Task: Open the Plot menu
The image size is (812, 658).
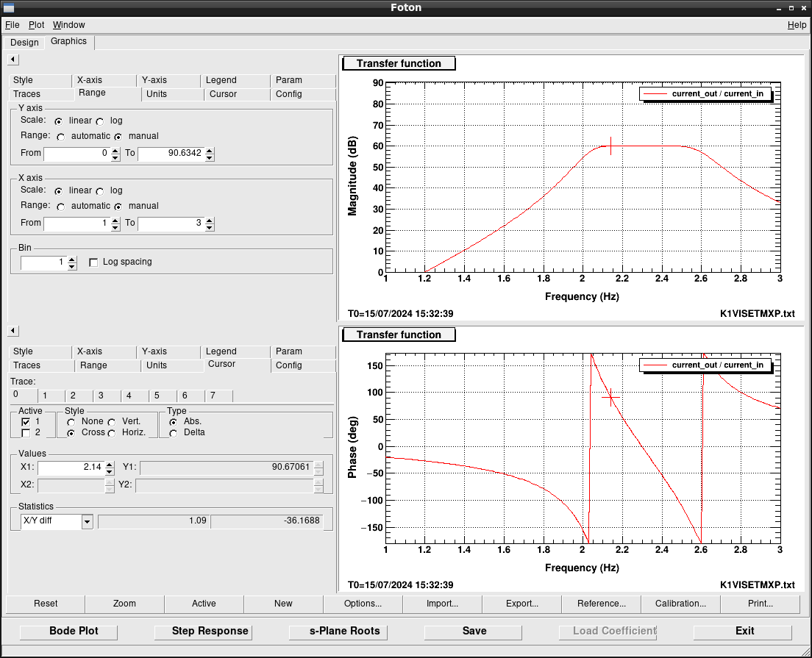Action: [36, 25]
